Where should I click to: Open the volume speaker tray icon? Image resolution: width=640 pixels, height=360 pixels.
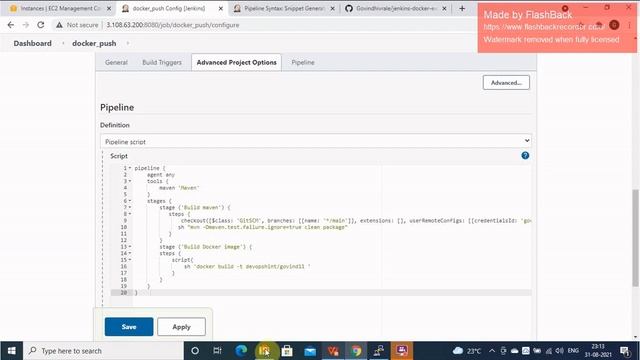(x=560, y=351)
